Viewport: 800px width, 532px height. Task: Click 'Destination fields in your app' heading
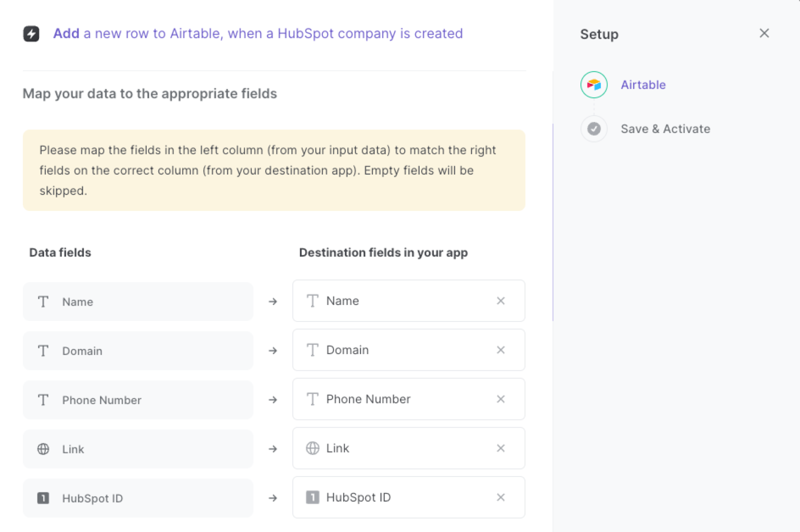[x=383, y=252]
